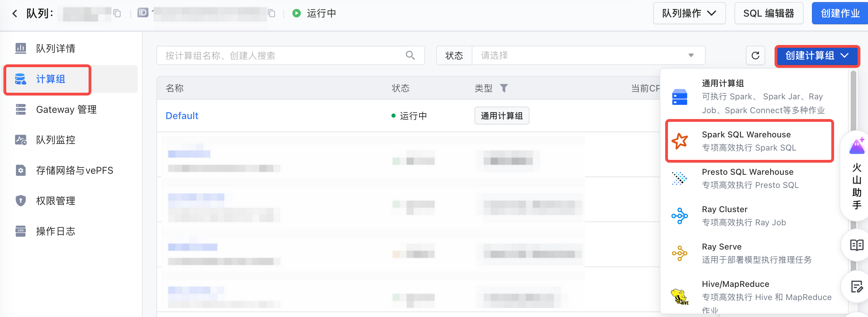
Task: Open the Default compute group link
Action: pyautogui.click(x=182, y=116)
